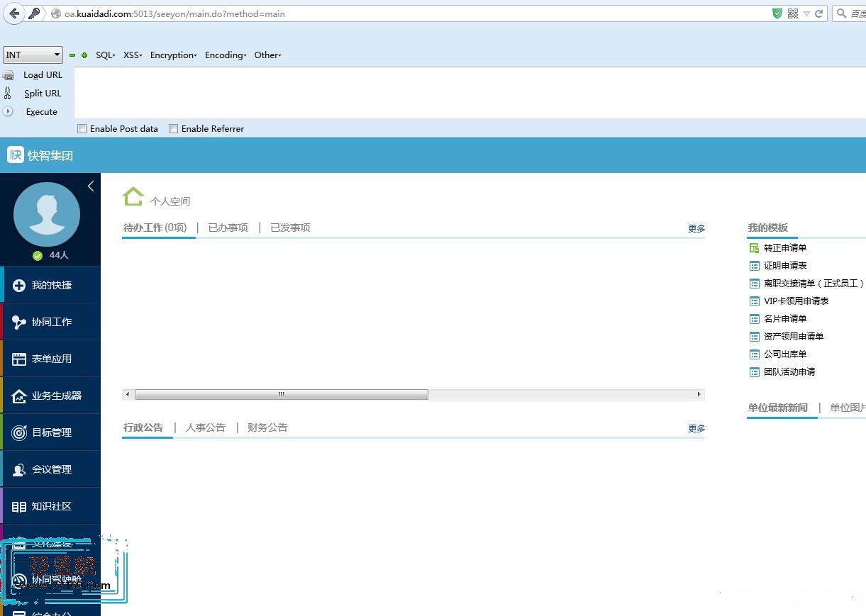Expand the Encoding dropdown menu
The image size is (866, 616).
226,55
